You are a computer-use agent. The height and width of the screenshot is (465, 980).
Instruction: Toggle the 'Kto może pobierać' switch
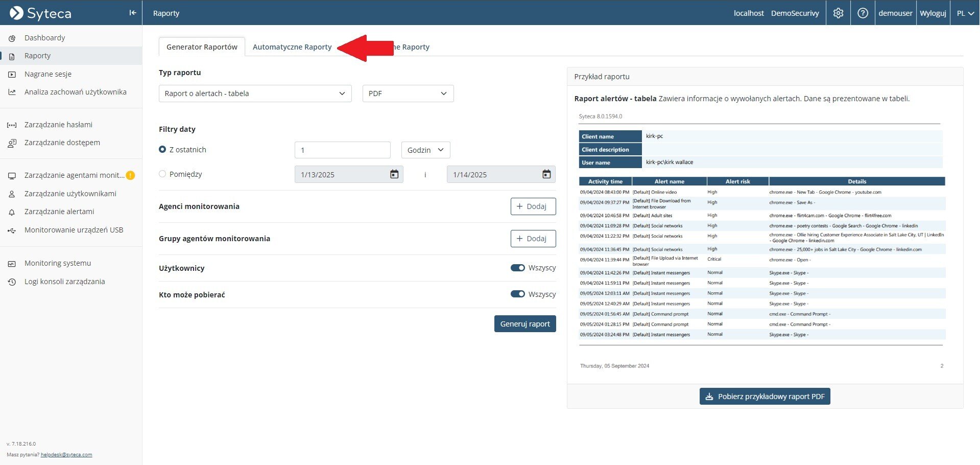(517, 294)
